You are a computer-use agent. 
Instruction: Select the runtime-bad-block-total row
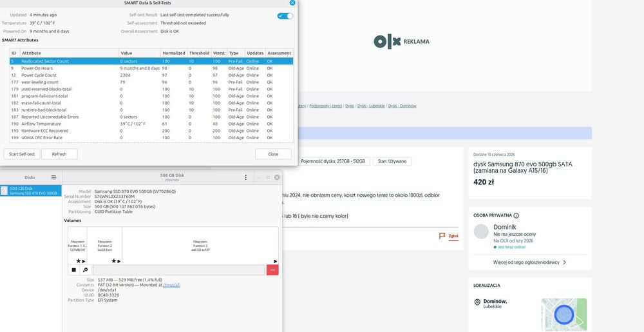(151, 110)
